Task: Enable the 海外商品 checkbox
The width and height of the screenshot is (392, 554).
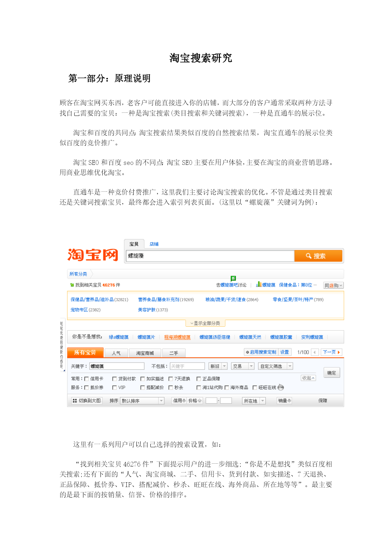Action: coord(227,388)
